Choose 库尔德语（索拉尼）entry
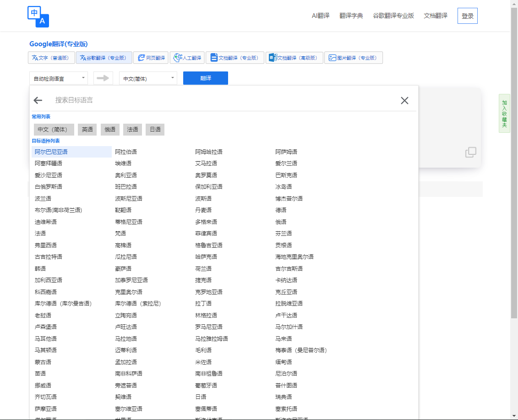 coord(138,303)
